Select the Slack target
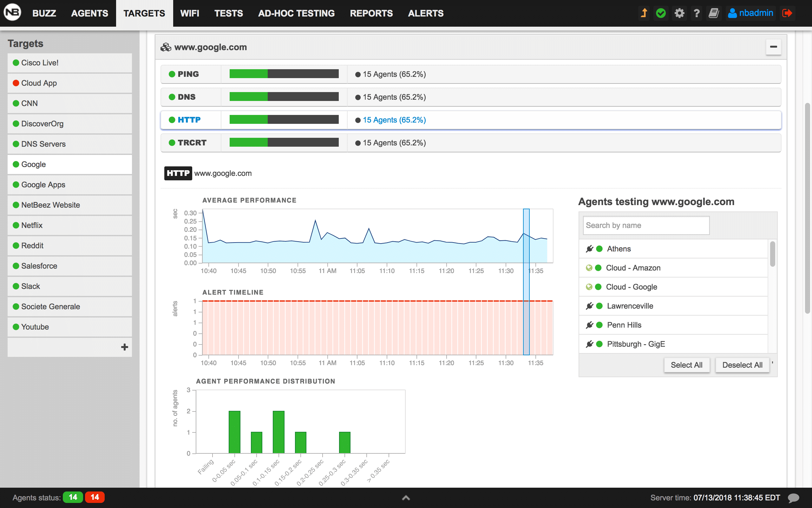The width and height of the screenshot is (812, 508). coord(70,286)
